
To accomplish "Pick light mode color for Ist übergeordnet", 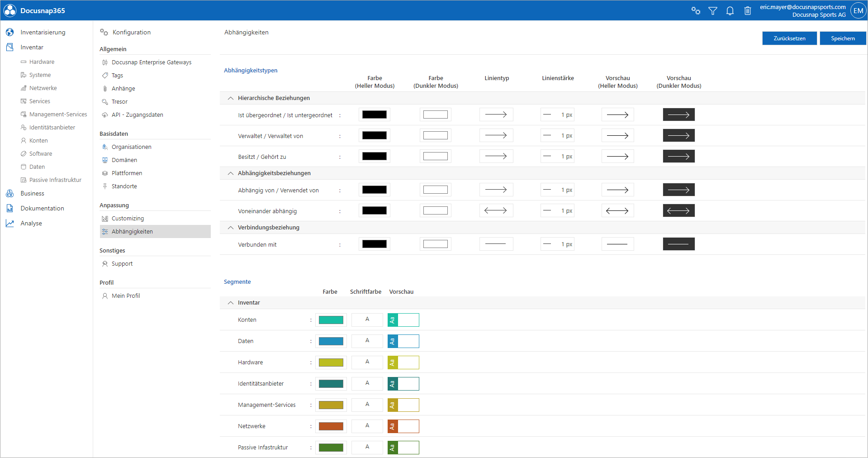I will tap(375, 114).
